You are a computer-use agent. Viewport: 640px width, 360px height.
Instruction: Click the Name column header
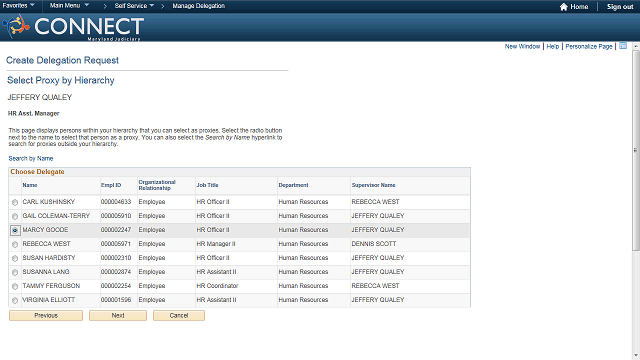pyautogui.click(x=30, y=185)
